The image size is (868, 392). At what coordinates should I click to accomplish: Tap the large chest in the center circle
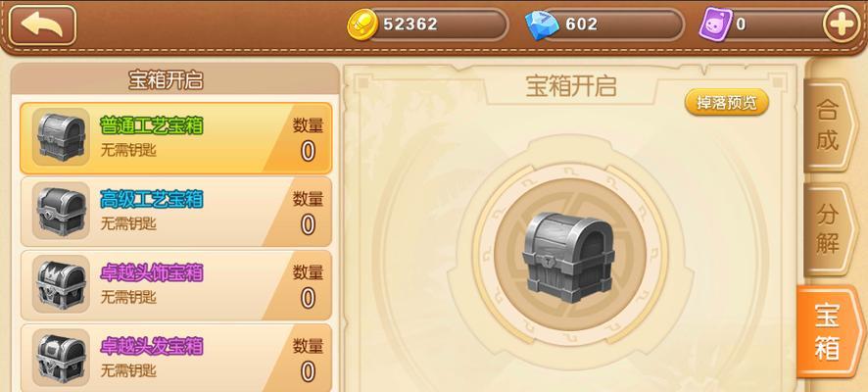[x=568, y=258]
